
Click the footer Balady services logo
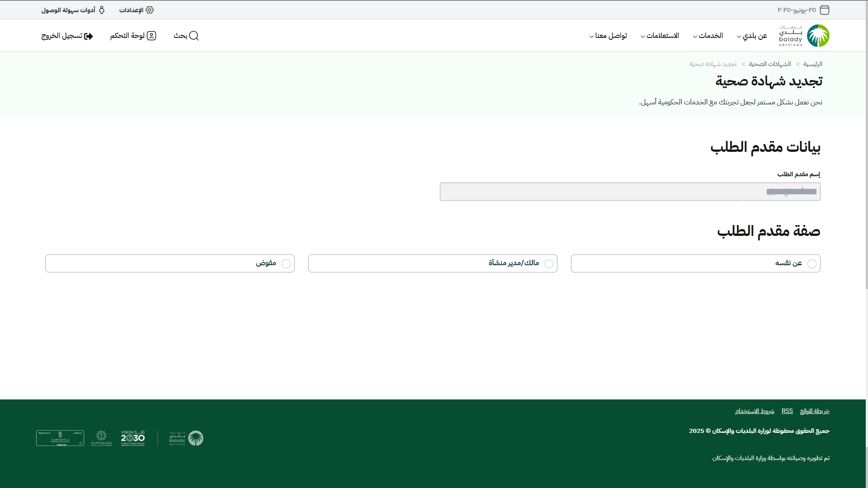tap(186, 438)
